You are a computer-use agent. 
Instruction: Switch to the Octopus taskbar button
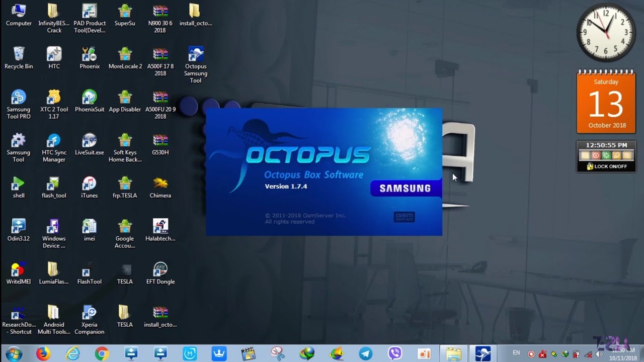click(x=483, y=353)
